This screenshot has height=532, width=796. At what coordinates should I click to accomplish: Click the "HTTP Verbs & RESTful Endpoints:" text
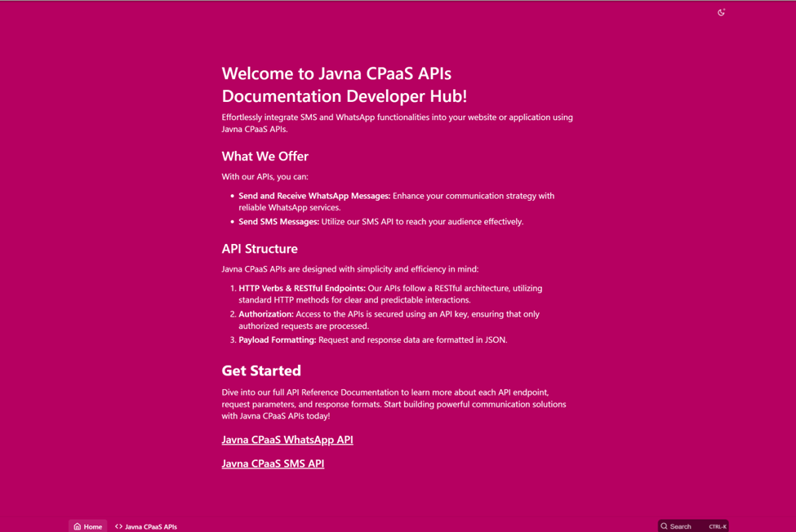[302, 288]
